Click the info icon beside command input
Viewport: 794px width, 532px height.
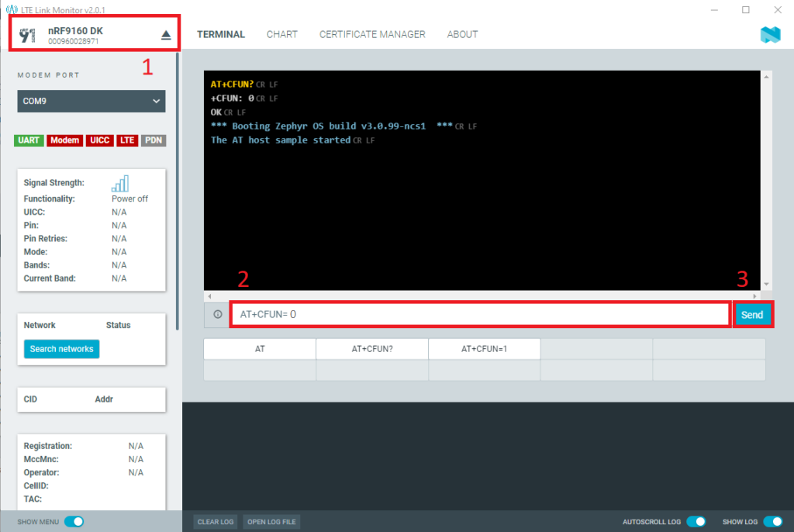[x=218, y=314]
